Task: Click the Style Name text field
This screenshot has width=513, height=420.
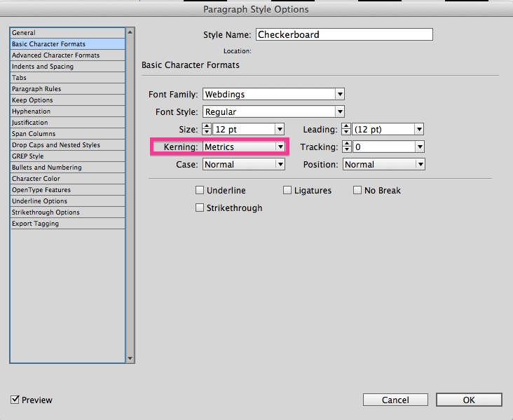Action: 344,34
